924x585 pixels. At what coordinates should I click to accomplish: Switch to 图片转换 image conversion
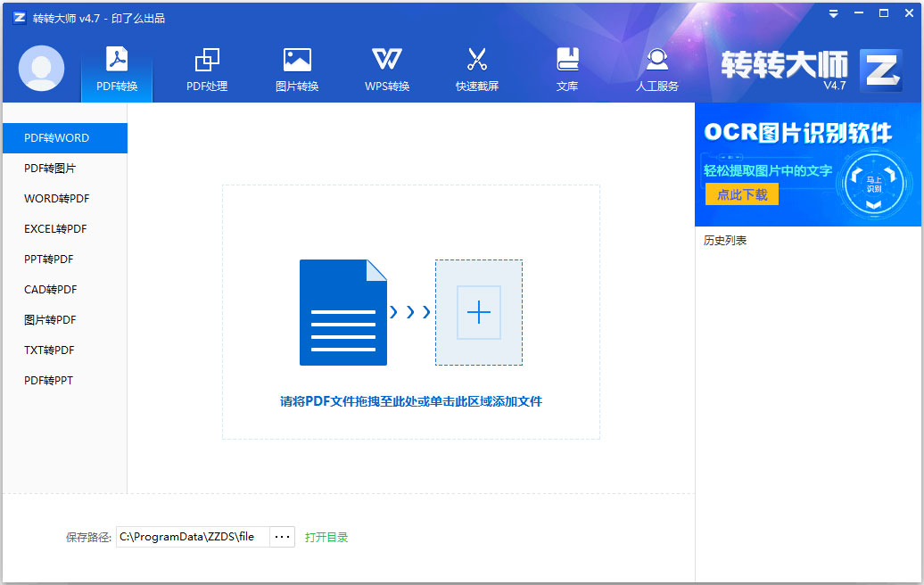pos(297,70)
